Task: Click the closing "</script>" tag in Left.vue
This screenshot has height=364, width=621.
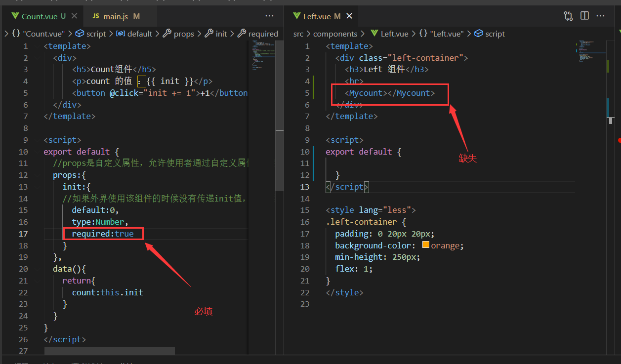Action: (x=347, y=187)
